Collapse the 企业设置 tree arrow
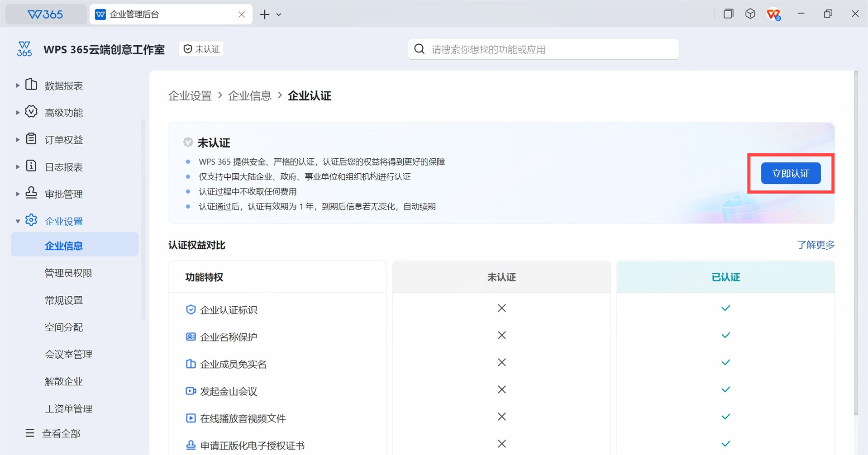Image resolution: width=868 pixels, height=455 pixels. 18,221
